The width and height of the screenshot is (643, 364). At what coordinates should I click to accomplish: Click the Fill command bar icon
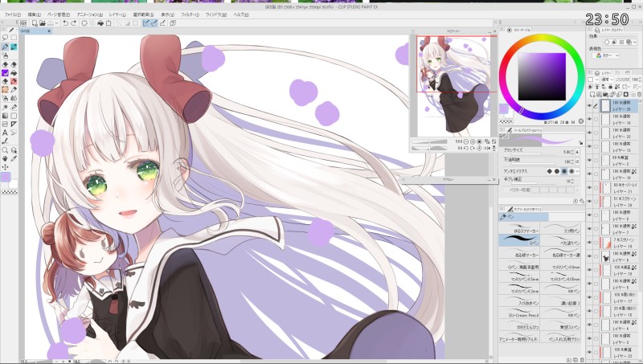[x=100, y=23]
